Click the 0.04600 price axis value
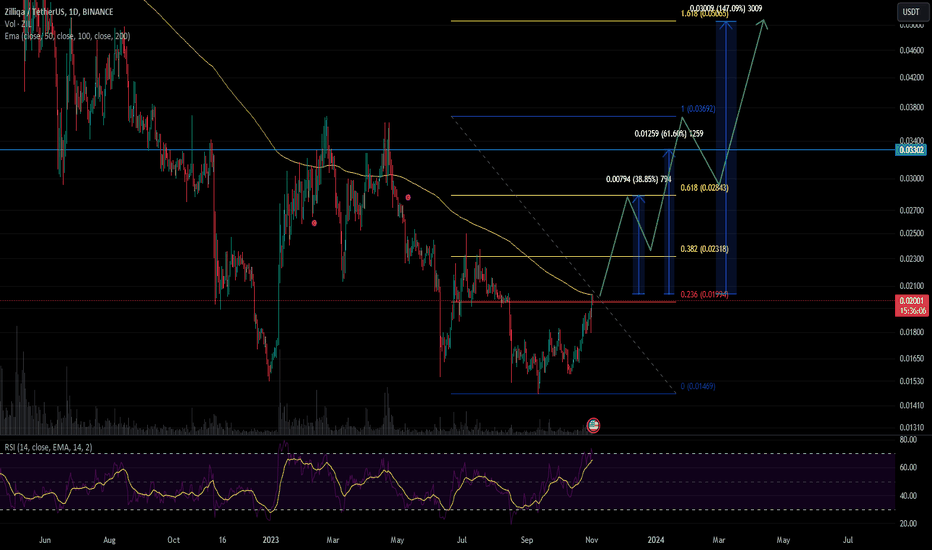 911,51
